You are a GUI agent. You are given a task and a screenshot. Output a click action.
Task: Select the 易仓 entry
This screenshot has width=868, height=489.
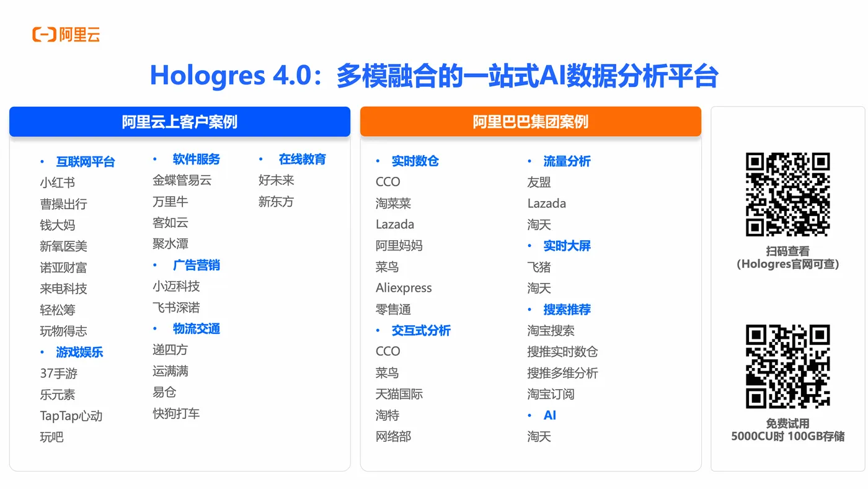click(x=164, y=392)
